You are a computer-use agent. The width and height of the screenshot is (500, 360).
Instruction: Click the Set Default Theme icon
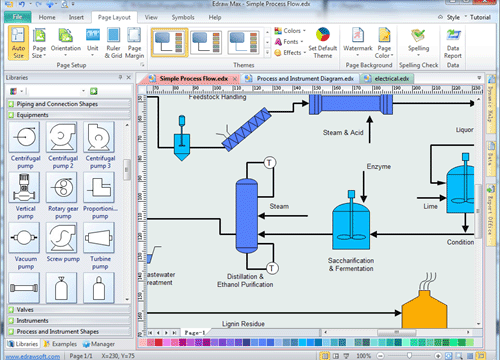click(323, 43)
